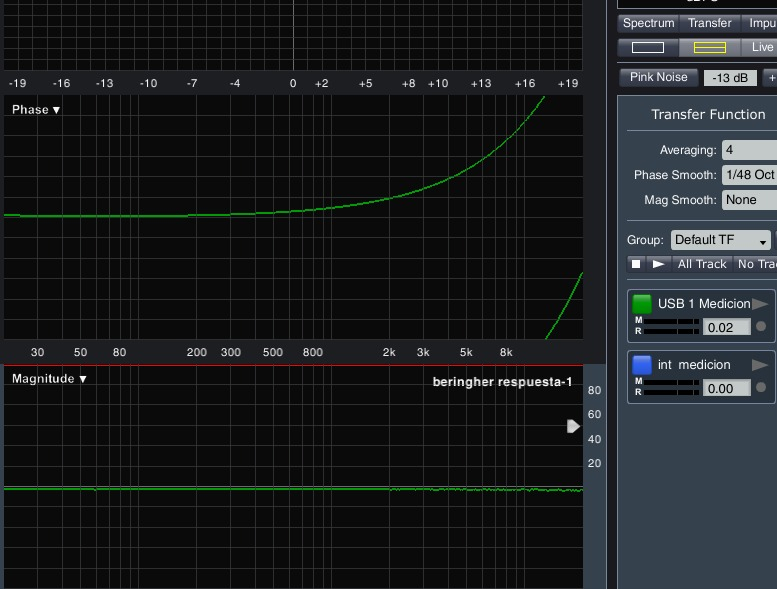The height and width of the screenshot is (589, 777).
Task: Stop all transfer function measurements
Action: pos(636,264)
